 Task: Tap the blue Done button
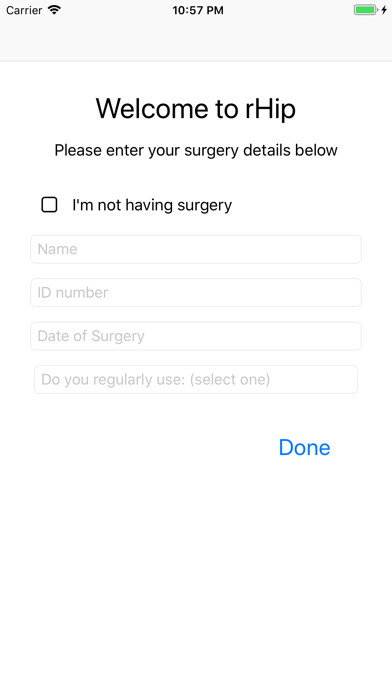(x=305, y=447)
